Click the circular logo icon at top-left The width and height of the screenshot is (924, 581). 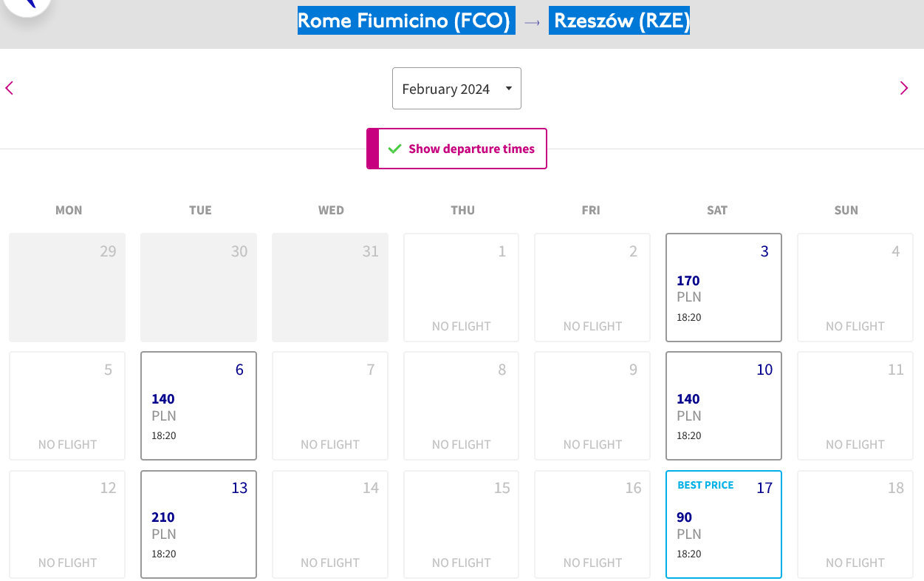(x=27, y=4)
